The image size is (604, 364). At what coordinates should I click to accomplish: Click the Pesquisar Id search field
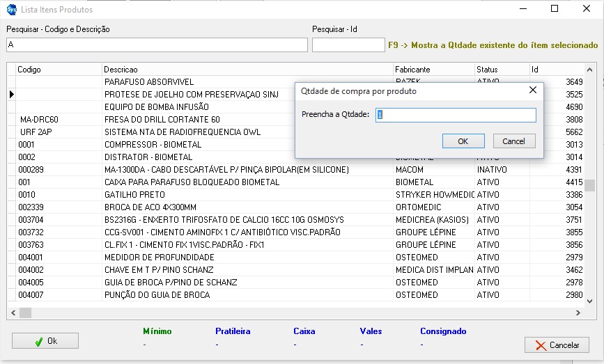348,45
